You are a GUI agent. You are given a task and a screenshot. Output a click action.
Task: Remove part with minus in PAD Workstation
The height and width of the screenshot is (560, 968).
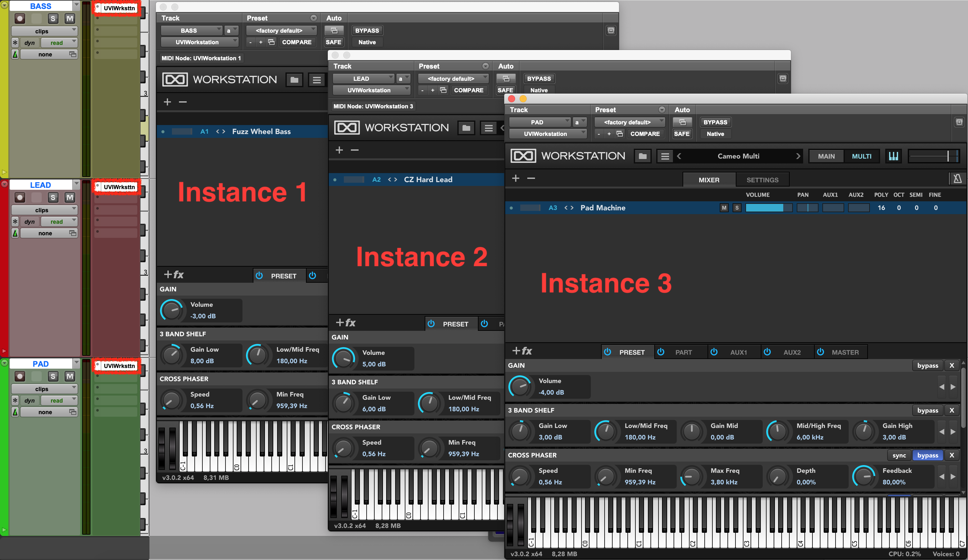point(531,178)
